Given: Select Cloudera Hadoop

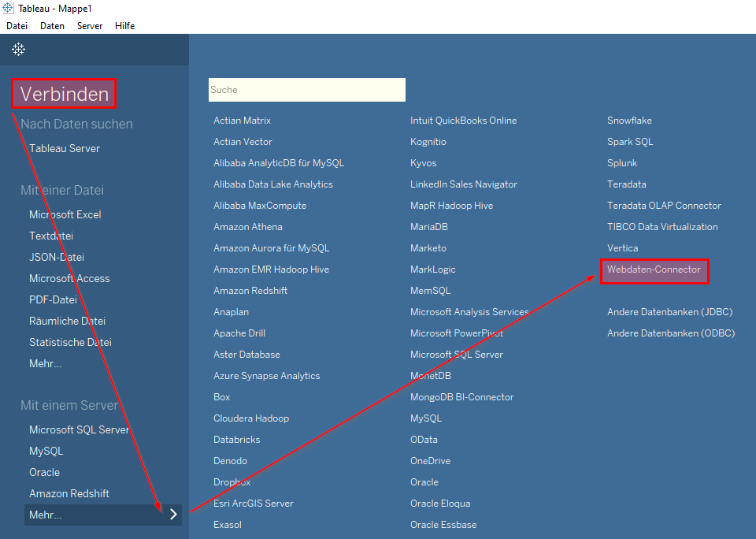Looking at the screenshot, I should (251, 418).
